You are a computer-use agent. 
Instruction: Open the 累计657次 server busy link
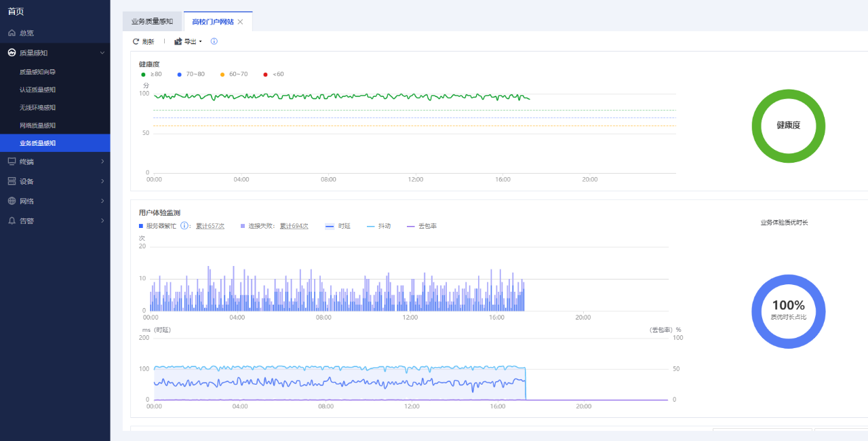(210, 226)
